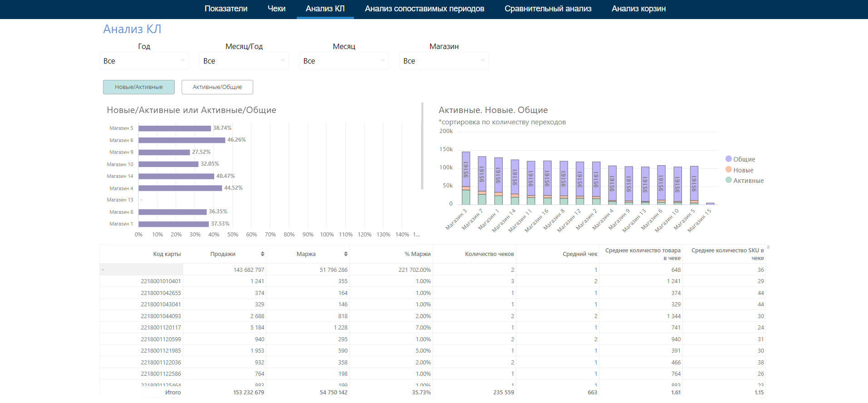The width and height of the screenshot is (868, 403).
Task: Click the Количество чеков column header
Action: click(490, 254)
